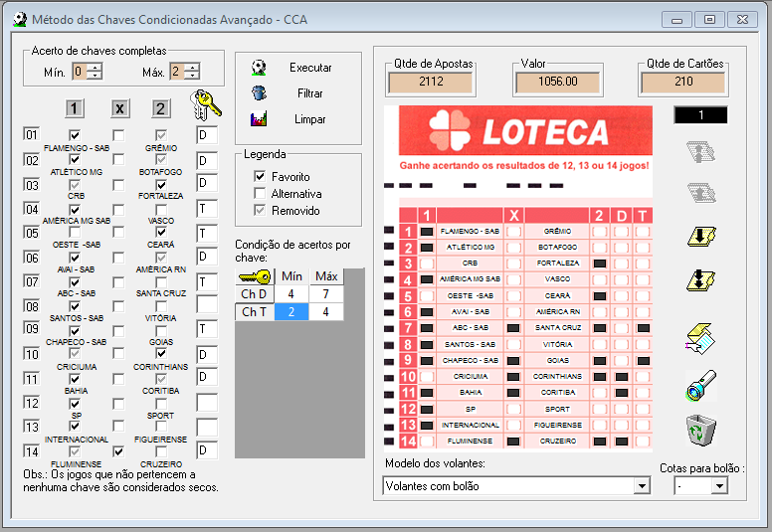
Task: Click the Máx. value field
Action: pyautogui.click(x=177, y=72)
